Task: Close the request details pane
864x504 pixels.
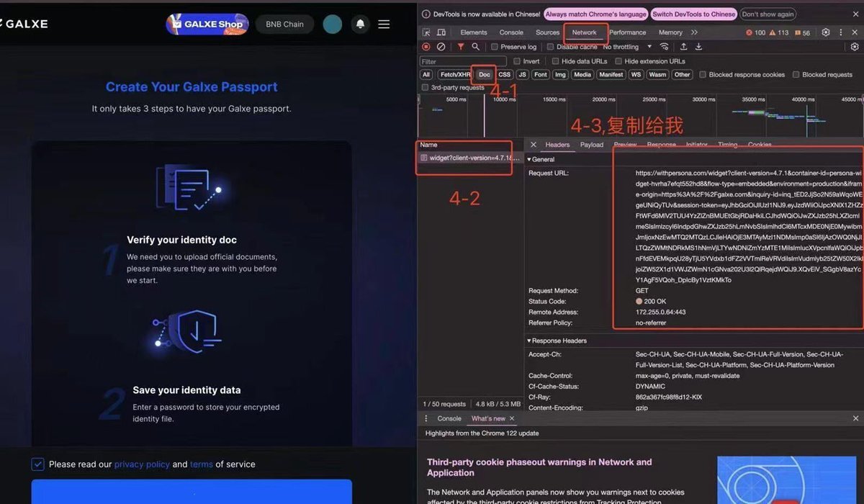Action: (x=534, y=145)
